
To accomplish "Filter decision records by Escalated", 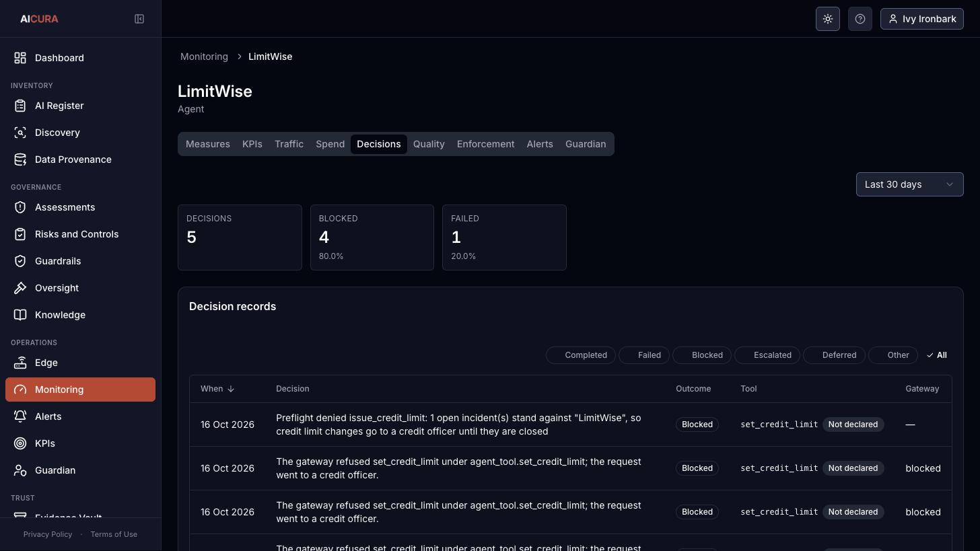I will click(x=767, y=355).
